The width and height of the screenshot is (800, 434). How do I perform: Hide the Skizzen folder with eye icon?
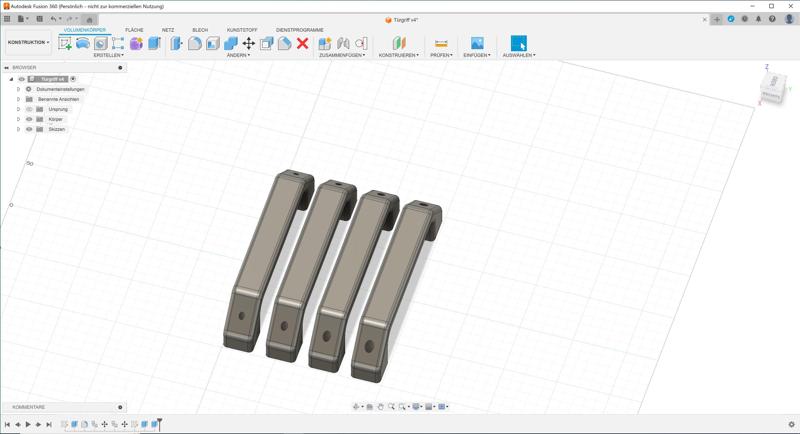[x=29, y=129]
